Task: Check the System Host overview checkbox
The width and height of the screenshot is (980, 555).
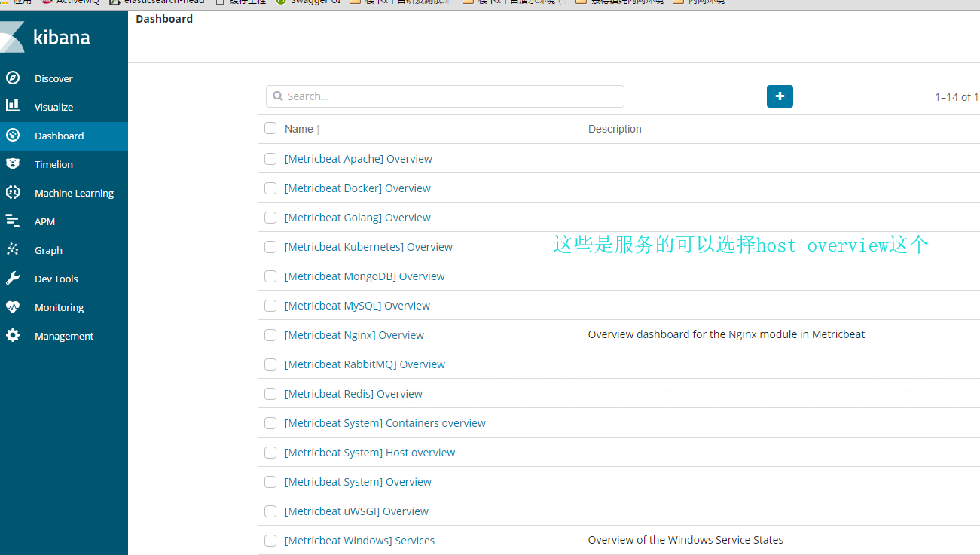Action: pos(270,453)
